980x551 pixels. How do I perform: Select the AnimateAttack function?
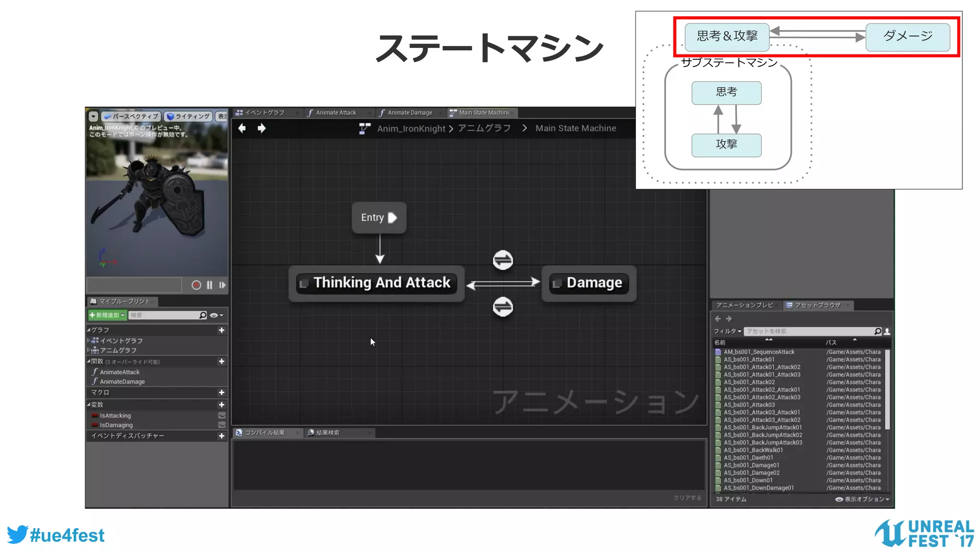pos(120,372)
